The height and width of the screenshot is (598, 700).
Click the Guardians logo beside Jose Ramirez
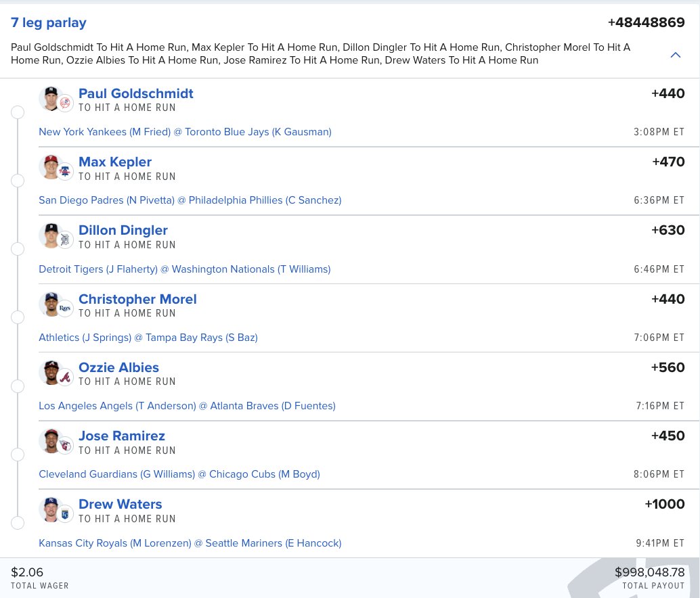pyautogui.click(x=65, y=446)
